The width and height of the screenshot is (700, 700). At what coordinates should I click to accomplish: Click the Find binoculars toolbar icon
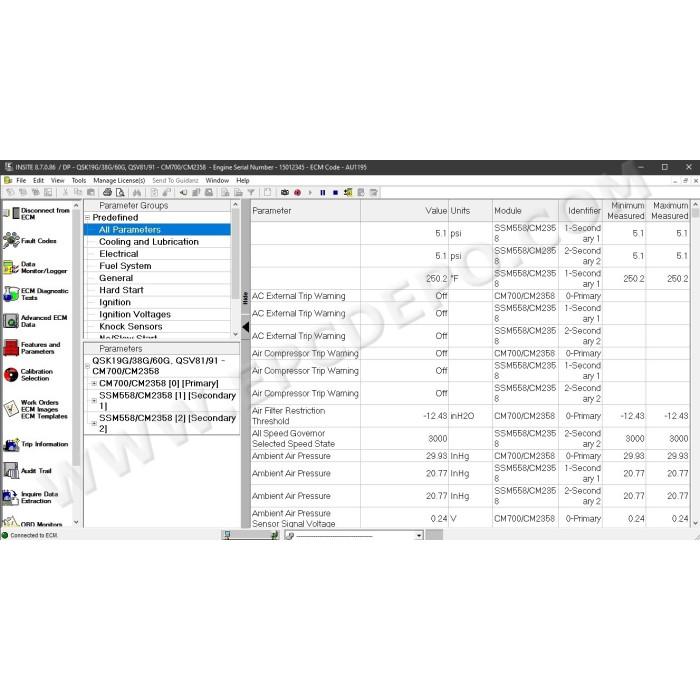(137, 192)
